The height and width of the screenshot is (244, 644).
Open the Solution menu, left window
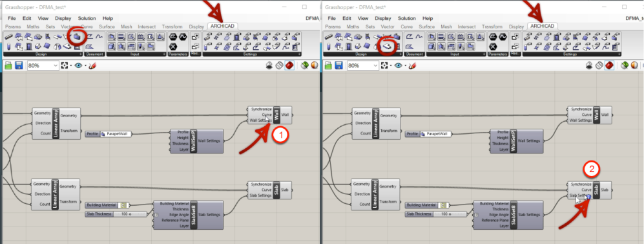(87, 19)
